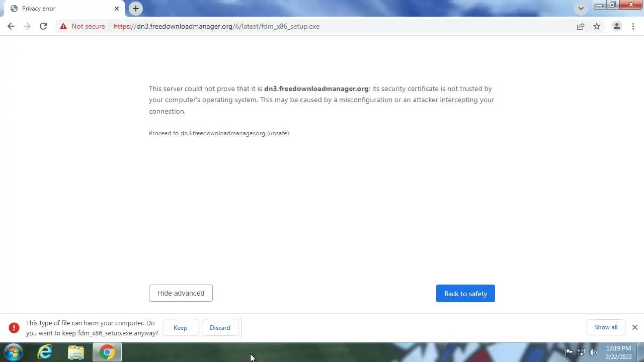Screen dimensions: 644x362
Task: Click the Chrome taskbar icon
Action: 107,352
